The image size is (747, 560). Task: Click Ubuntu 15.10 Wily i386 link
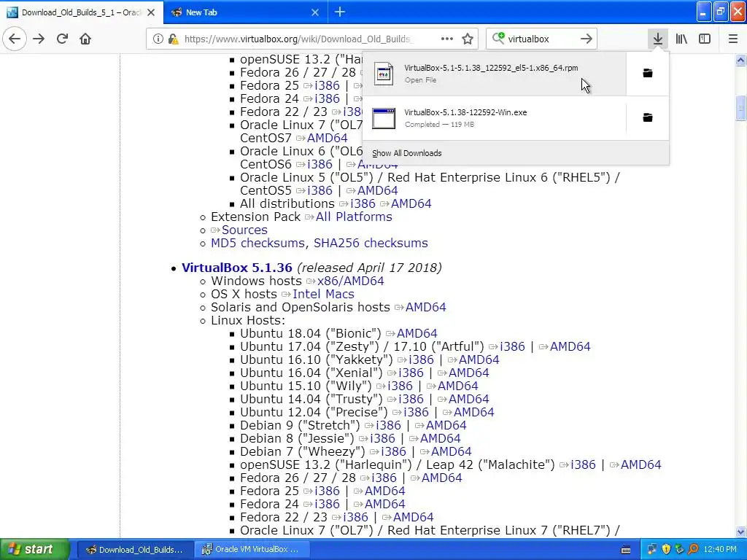(x=400, y=386)
